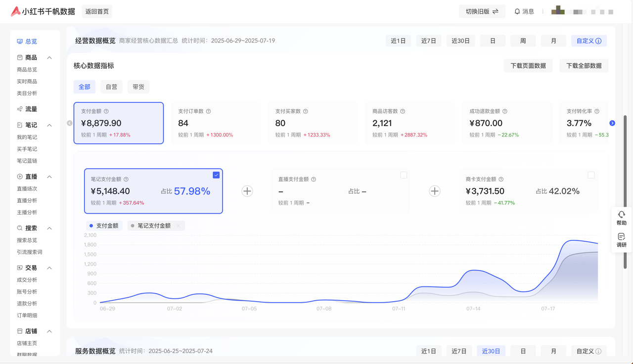Click the 小红书千帆数据 logo icon
This screenshot has height=364, width=633.
[x=15, y=11]
